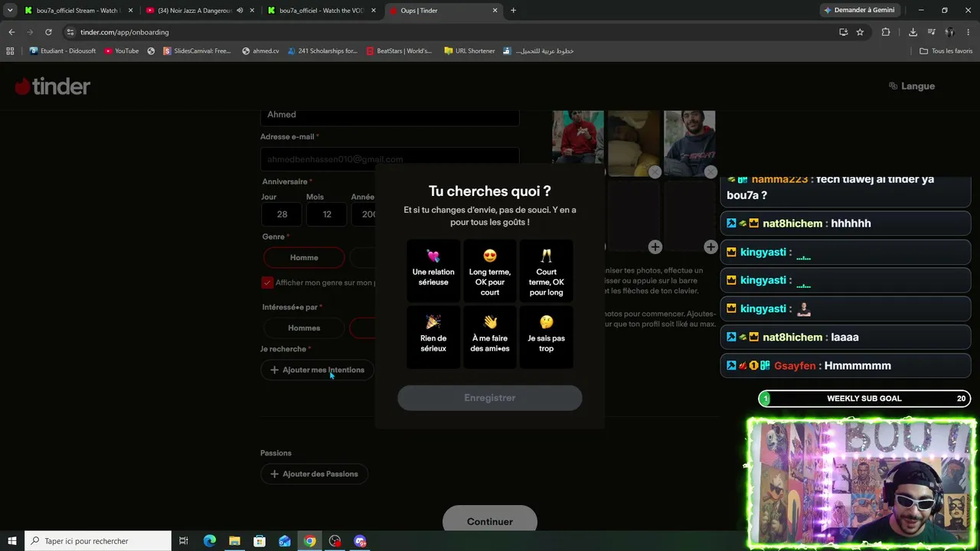Open File Explorer from the taskbar
Image resolution: width=980 pixels, height=551 pixels.
point(234,541)
